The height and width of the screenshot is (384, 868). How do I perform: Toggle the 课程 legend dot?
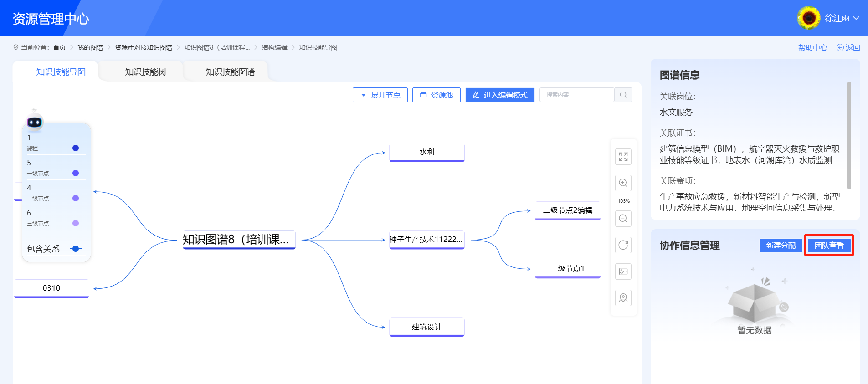coord(76,148)
